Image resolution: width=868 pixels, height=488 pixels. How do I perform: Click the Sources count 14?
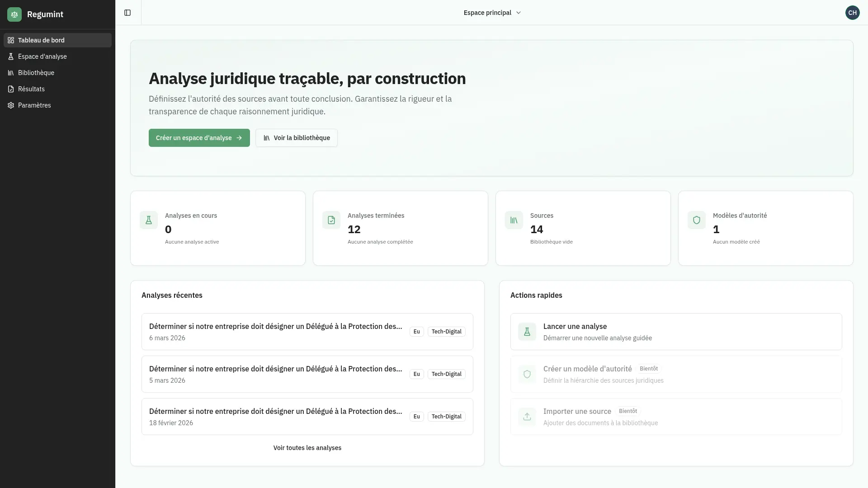tap(537, 230)
